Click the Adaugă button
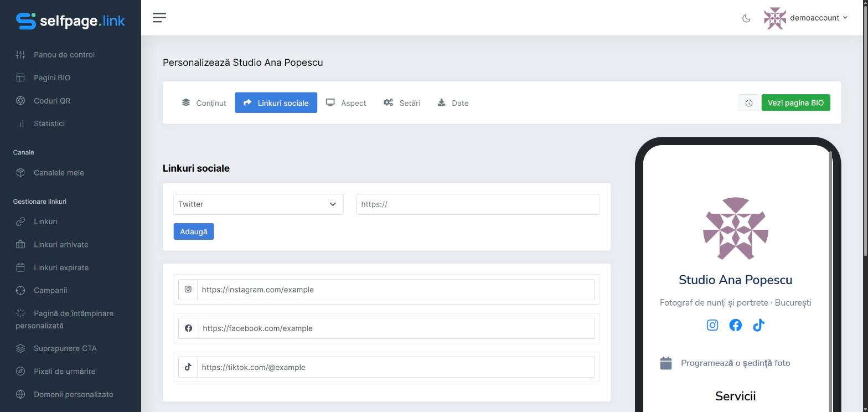Viewport: 868px width, 412px height. pyautogui.click(x=194, y=231)
